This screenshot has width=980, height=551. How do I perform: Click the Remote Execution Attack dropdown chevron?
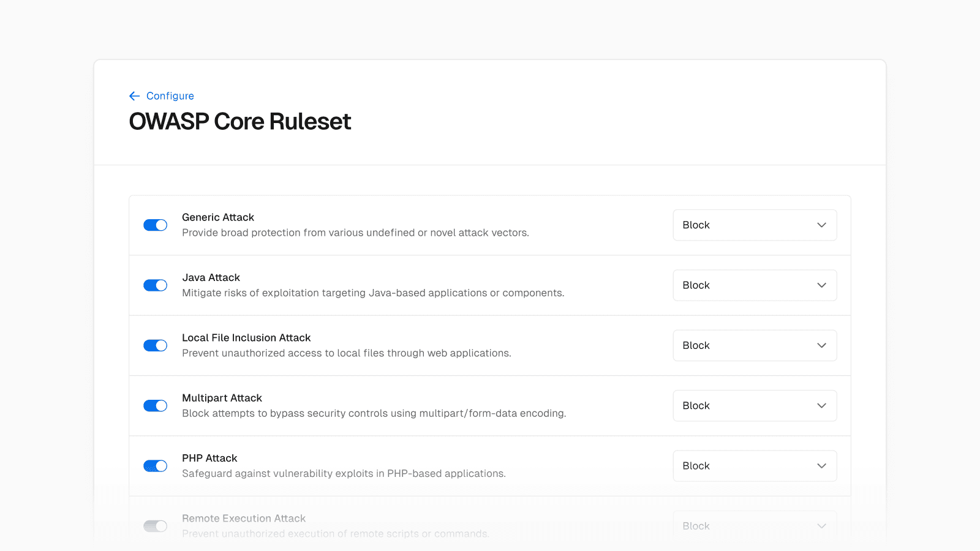821,526
